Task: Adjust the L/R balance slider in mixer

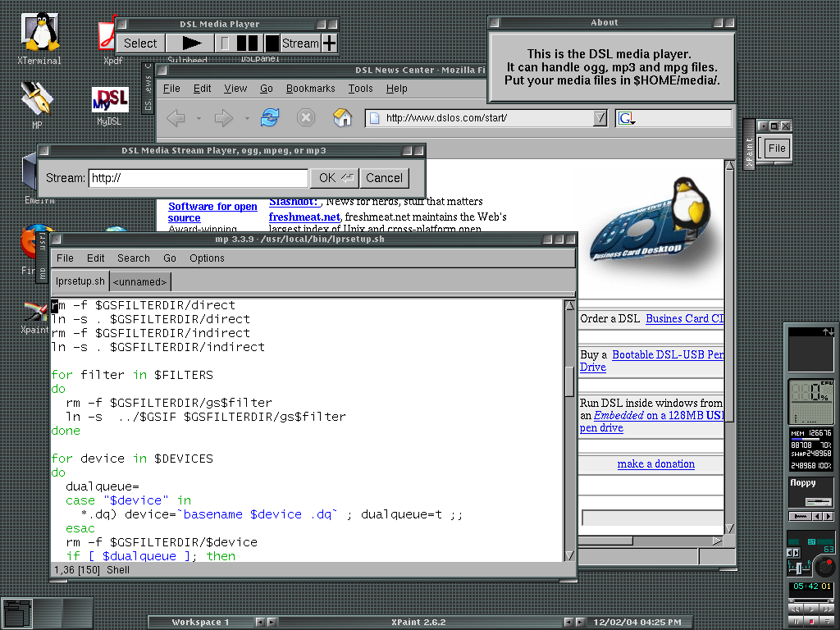Action: [799, 568]
